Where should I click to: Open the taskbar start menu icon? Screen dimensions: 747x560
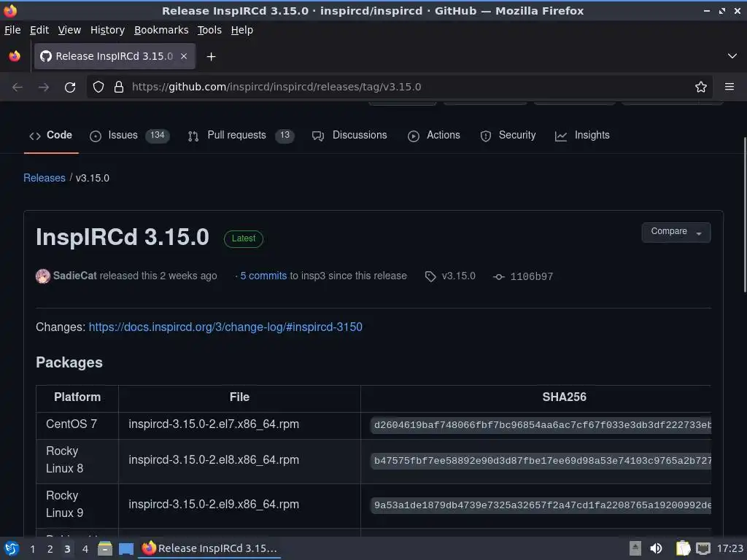click(11, 548)
